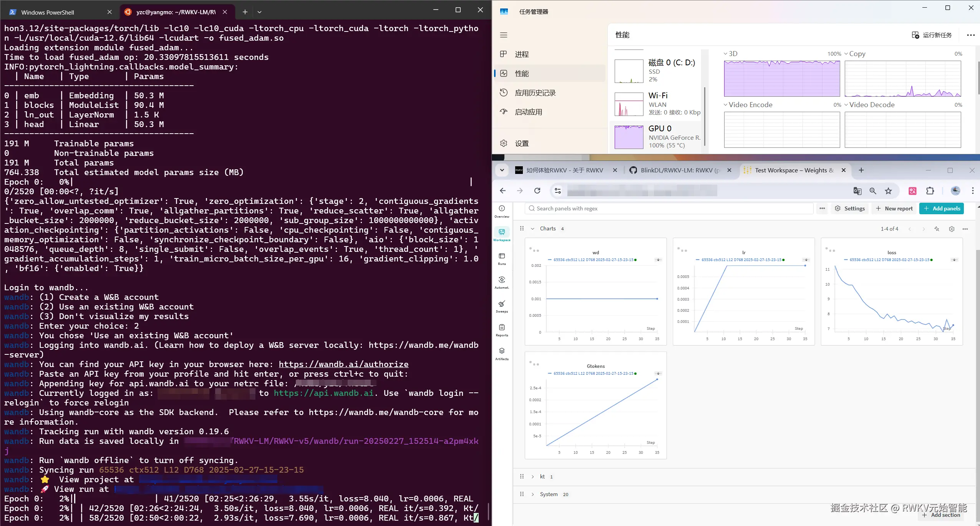Click Charts section settings gear icon
980x526 pixels.
point(952,229)
